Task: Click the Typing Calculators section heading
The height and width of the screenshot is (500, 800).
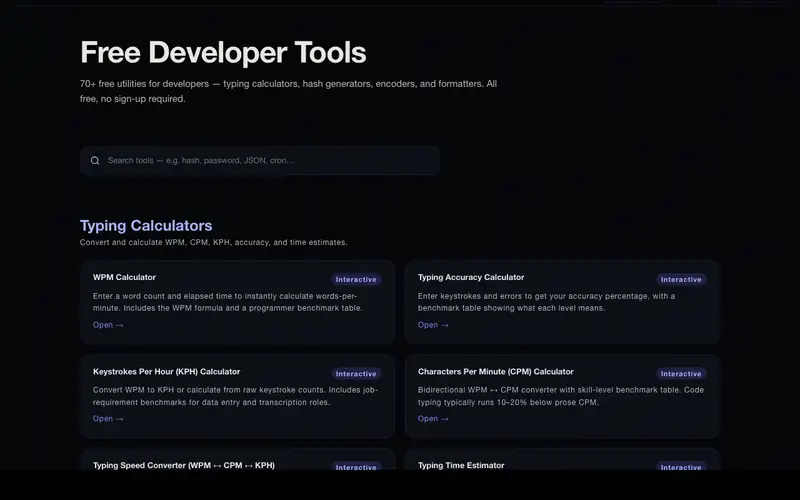Action: click(146, 226)
